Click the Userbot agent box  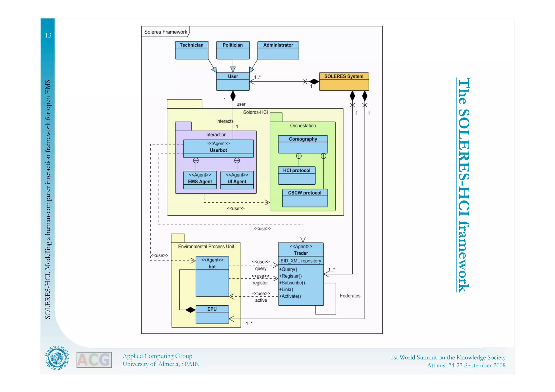coord(218,148)
